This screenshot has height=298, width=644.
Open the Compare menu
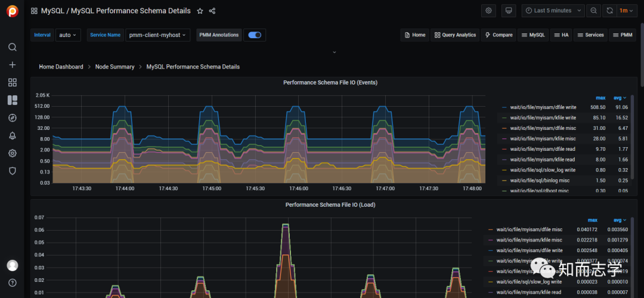[x=499, y=35]
